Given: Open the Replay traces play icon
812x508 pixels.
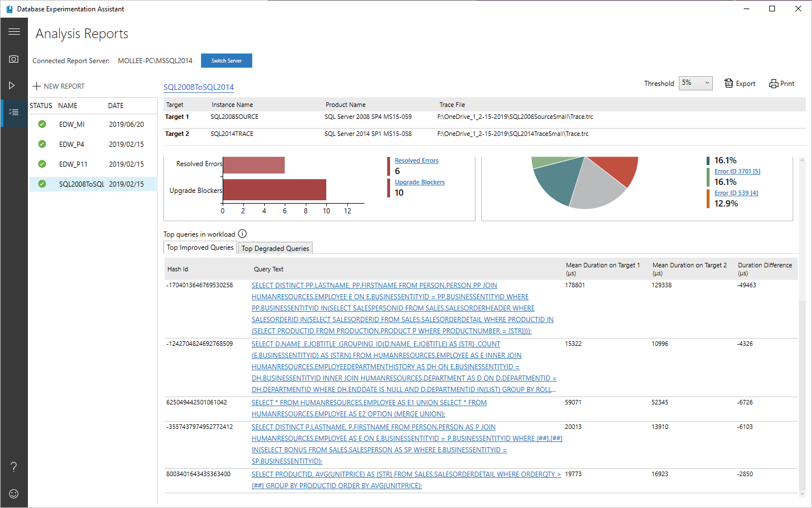Looking at the screenshot, I should point(12,85).
